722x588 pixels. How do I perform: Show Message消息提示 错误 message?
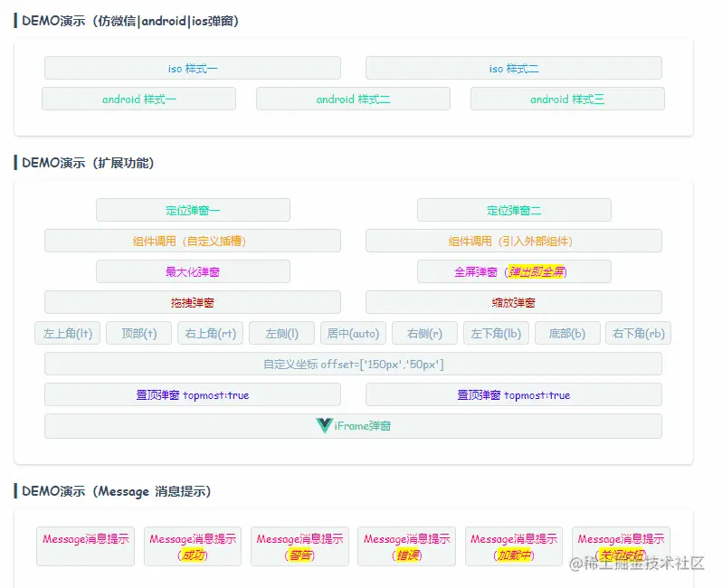406,546
